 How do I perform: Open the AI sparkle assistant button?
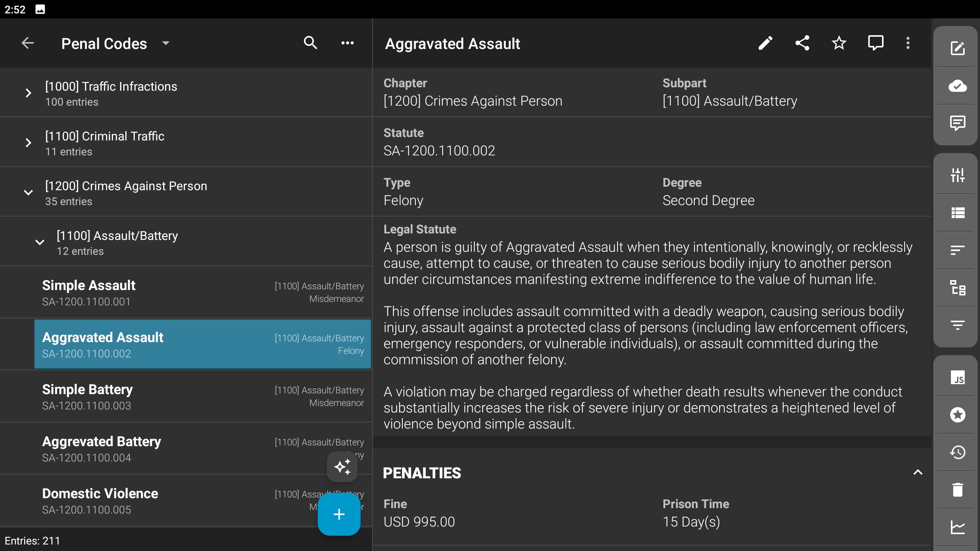click(x=342, y=467)
